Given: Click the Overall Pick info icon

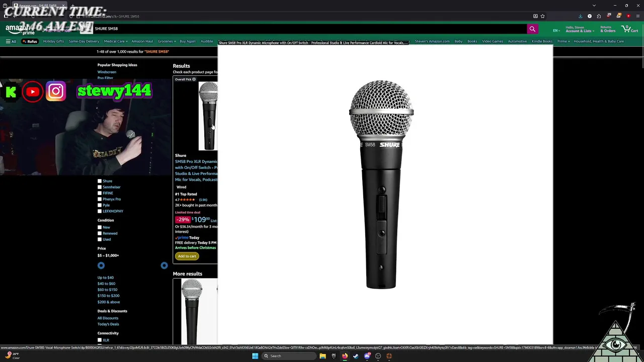Looking at the screenshot, I should (x=194, y=79).
